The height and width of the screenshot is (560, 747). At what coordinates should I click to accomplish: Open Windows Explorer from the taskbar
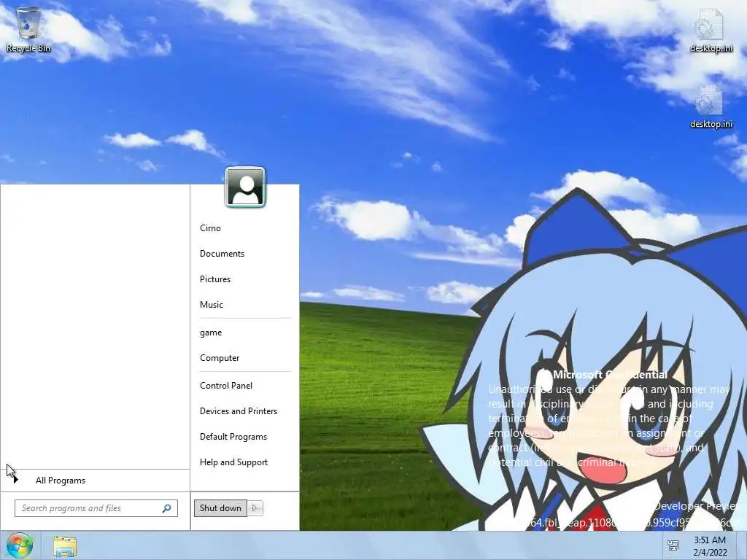(65, 546)
